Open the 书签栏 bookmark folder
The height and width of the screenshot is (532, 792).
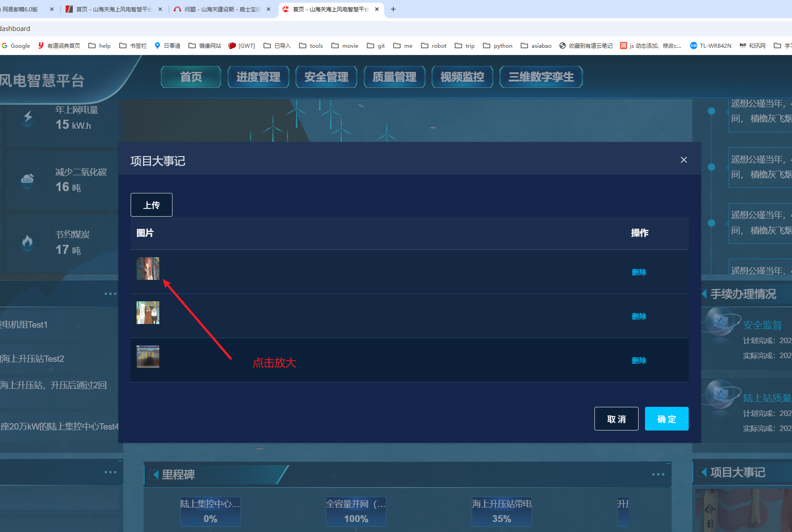(133, 46)
